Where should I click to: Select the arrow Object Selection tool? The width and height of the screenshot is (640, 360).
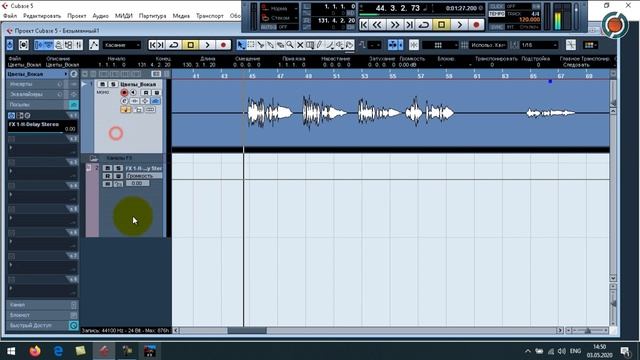(x=241, y=45)
